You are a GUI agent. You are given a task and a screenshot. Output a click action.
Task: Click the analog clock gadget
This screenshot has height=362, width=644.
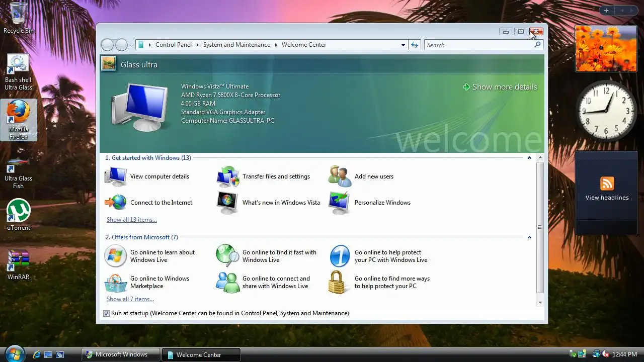(606, 110)
